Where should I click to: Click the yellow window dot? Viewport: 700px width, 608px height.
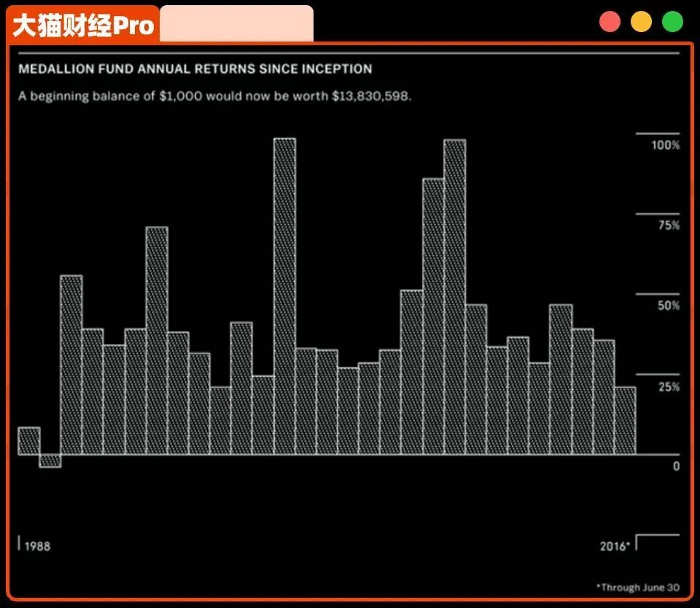click(641, 22)
